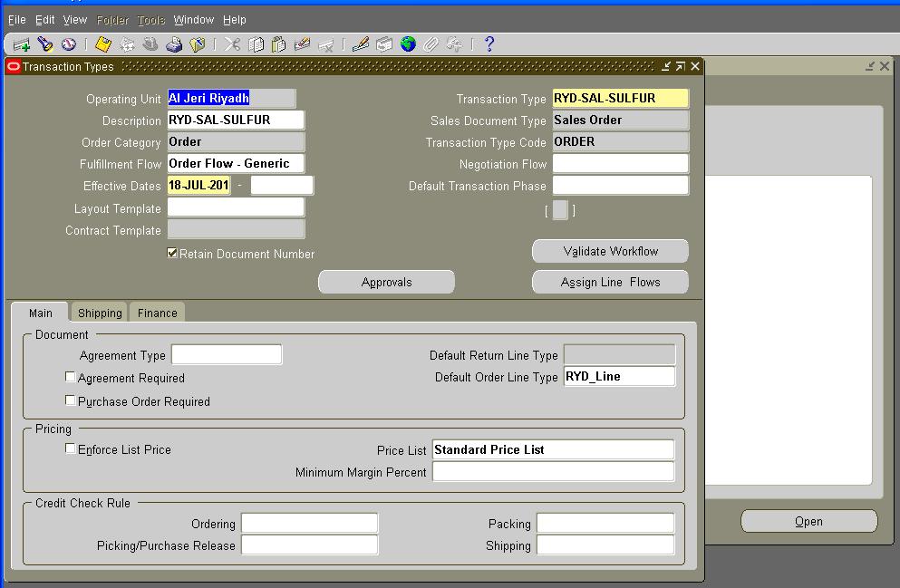
Task: View Attachments via the paperclip icon
Action: (x=433, y=43)
